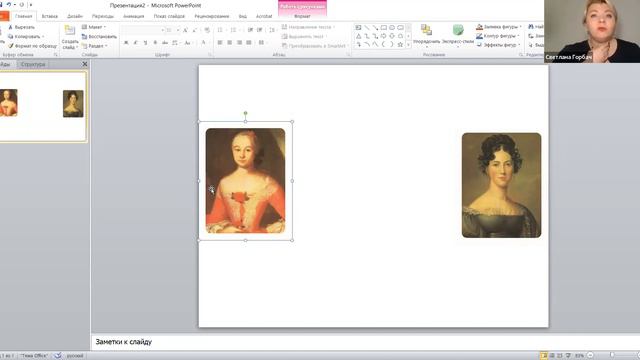Increase the list indent level
Screen dimensions: 640x360
(x=260, y=30)
